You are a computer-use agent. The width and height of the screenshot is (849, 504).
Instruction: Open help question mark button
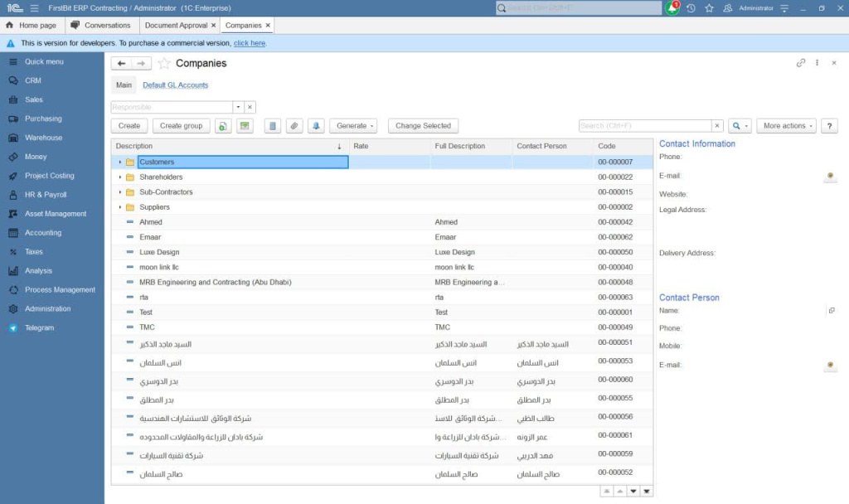pyautogui.click(x=829, y=126)
